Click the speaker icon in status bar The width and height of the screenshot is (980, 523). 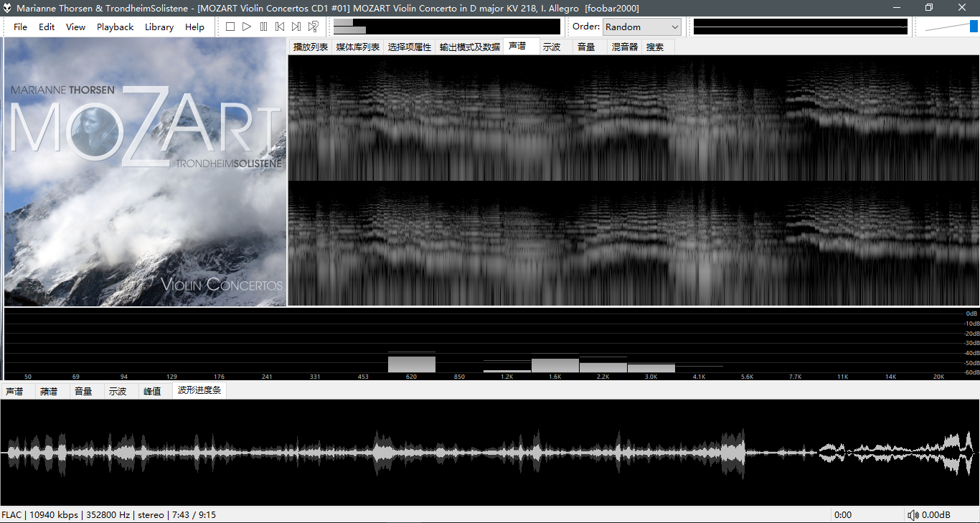click(913, 515)
